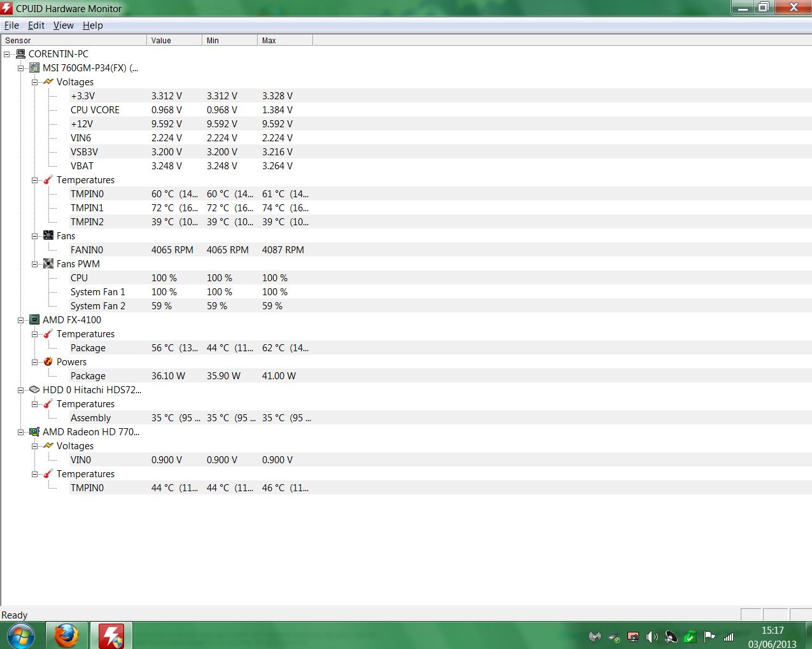The height and width of the screenshot is (649, 812).
Task: Collapse the MSI 760GM-P34(FX) motherboard node
Action: (21, 68)
